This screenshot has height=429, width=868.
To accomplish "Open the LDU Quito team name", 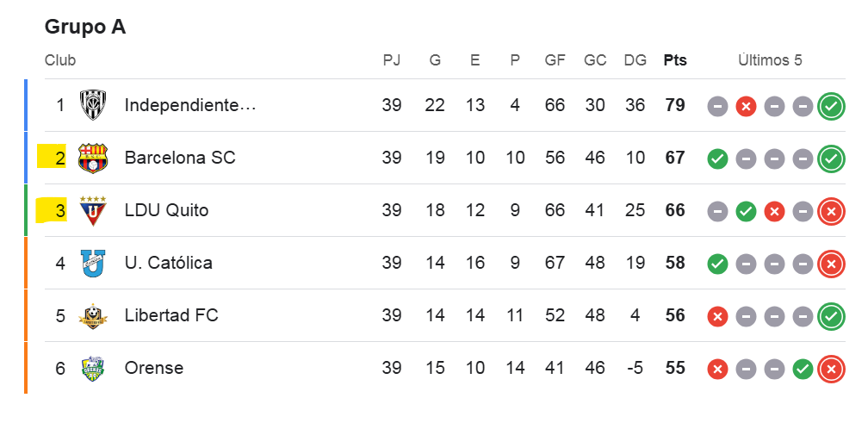I will [166, 211].
